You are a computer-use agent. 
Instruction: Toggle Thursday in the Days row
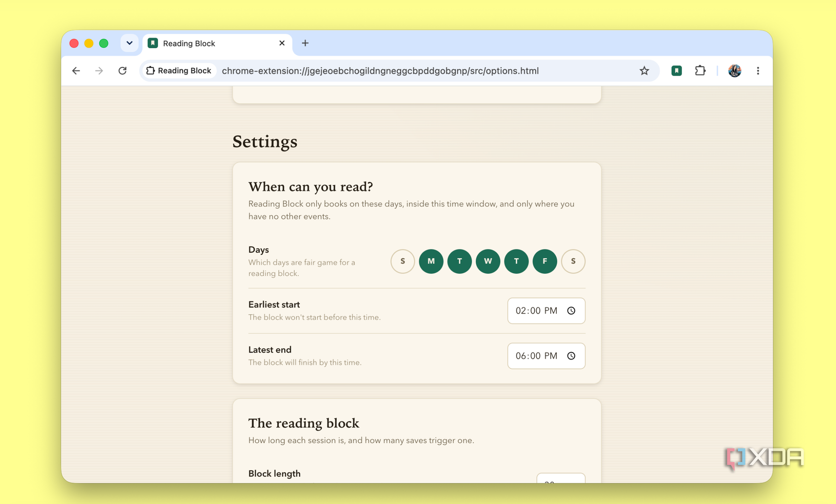tap(516, 261)
